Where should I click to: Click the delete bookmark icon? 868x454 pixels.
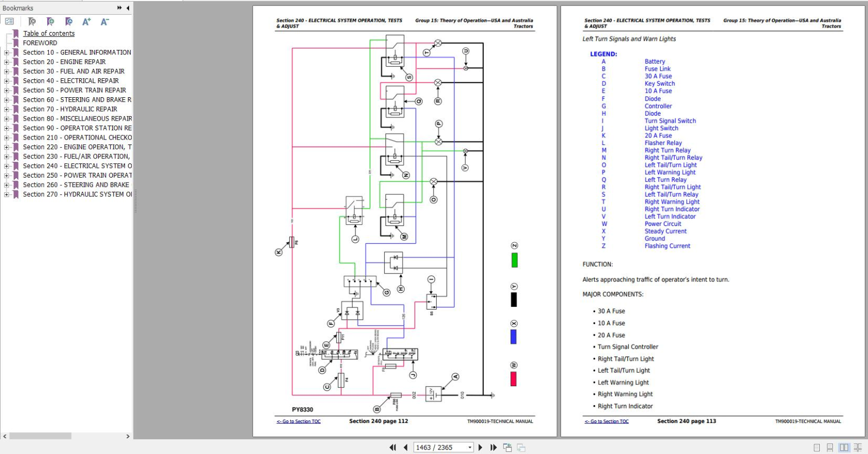(32, 22)
